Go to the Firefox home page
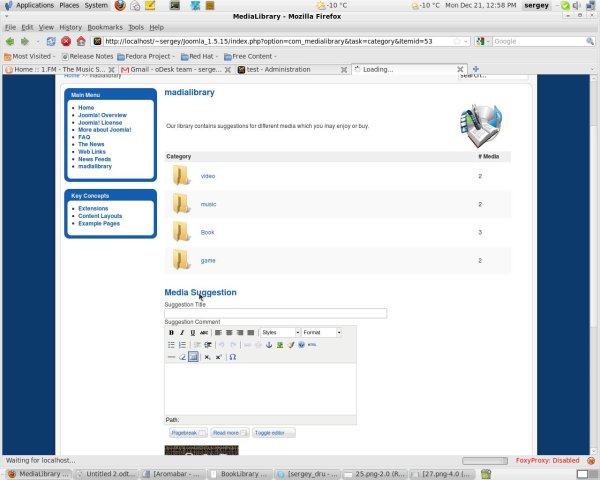600x480 pixels. (81, 41)
